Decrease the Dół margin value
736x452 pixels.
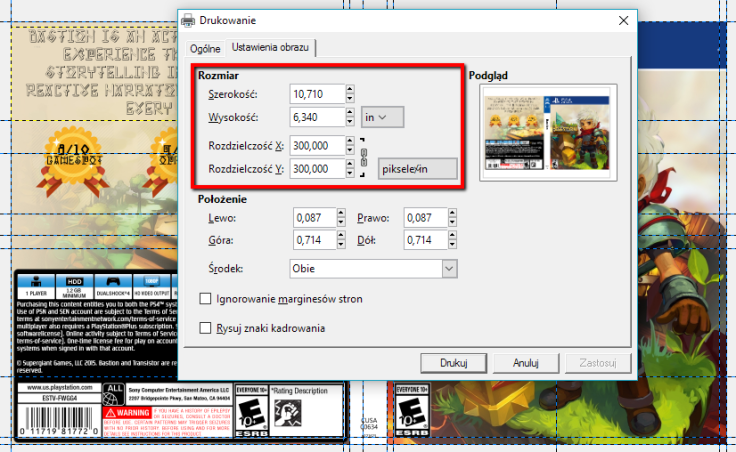pyautogui.click(x=450, y=245)
